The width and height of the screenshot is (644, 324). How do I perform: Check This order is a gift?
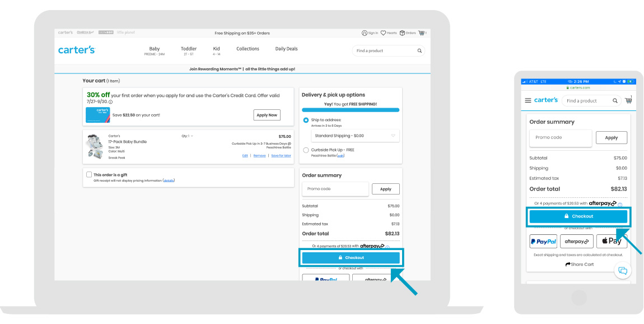[89, 174]
